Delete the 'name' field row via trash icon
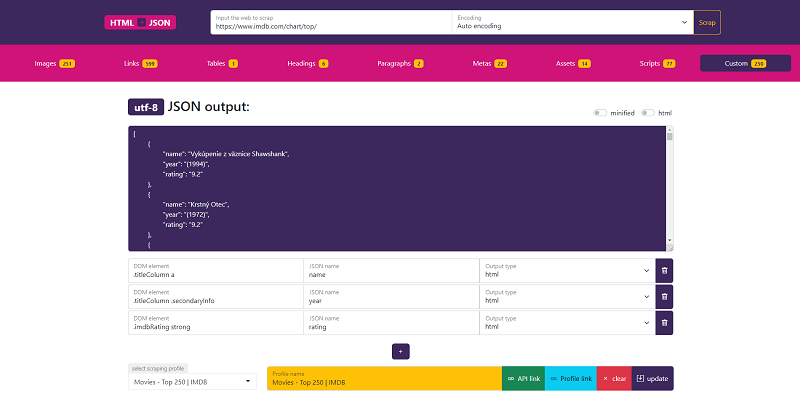 tap(664, 270)
